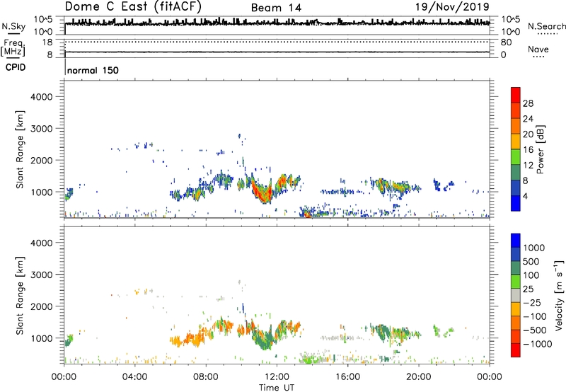Select the 'normal 150' CPID value
Viewport: 566px width, 392px height.
coord(93,70)
